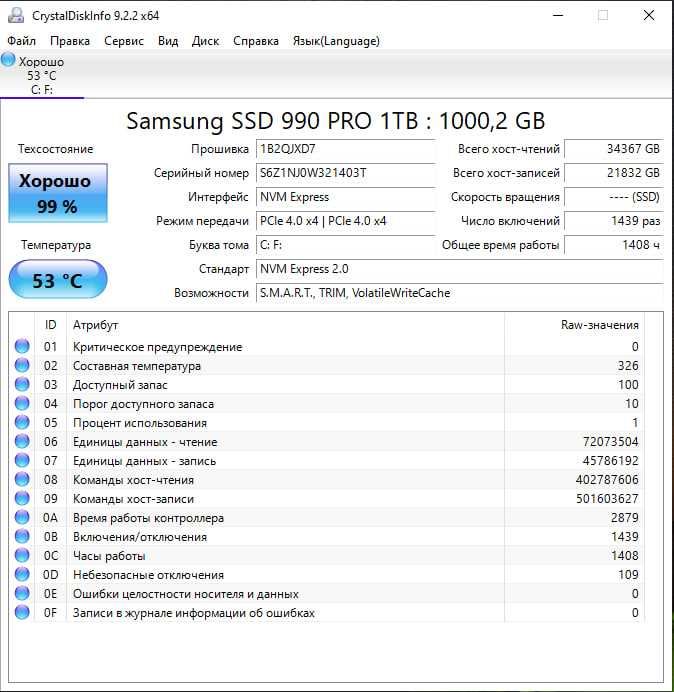Select row text Ошибки целостности носителя и данных
This screenshot has width=674, height=692.
tap(186, 594)
